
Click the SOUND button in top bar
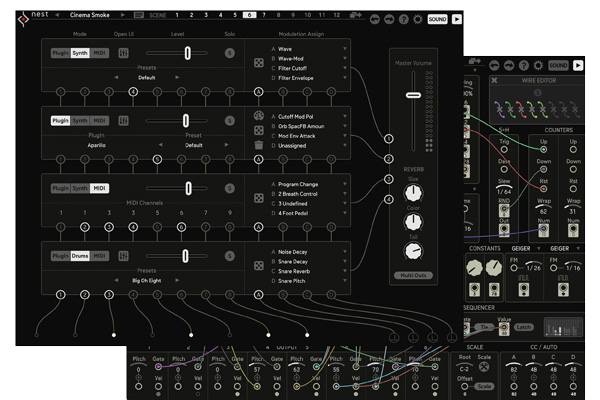pyautogui.click(x=437, y=18)
